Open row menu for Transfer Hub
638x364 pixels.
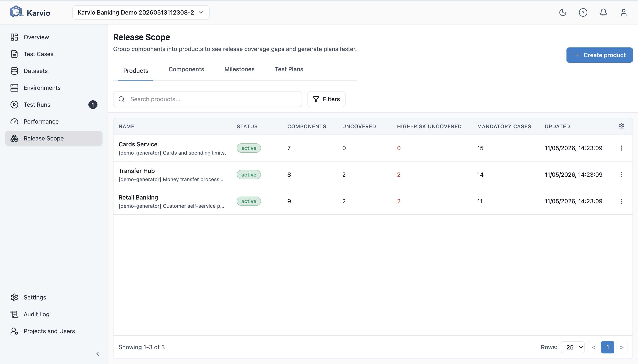point(622,175)
